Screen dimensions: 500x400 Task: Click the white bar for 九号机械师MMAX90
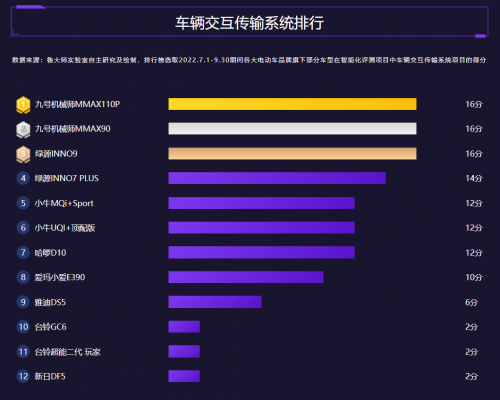[292, 129]
